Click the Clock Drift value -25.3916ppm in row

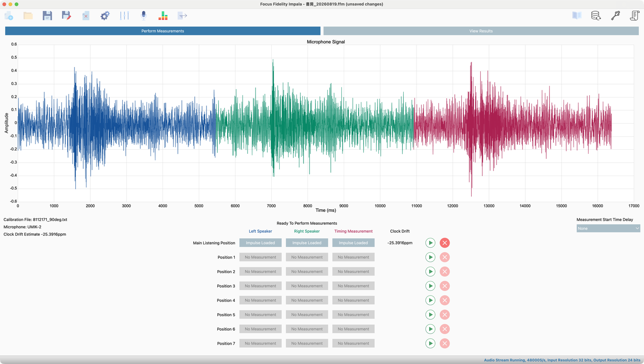tap(400, 243)
